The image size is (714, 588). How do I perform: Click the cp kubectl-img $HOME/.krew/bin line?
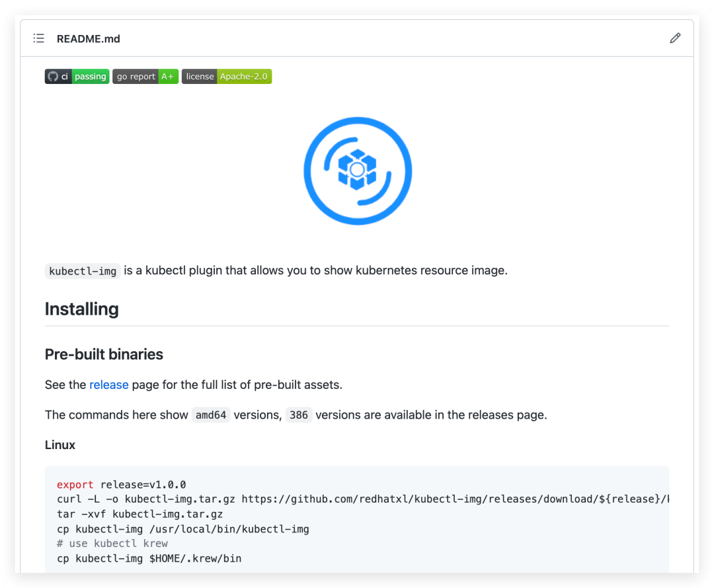pos(149,558)
